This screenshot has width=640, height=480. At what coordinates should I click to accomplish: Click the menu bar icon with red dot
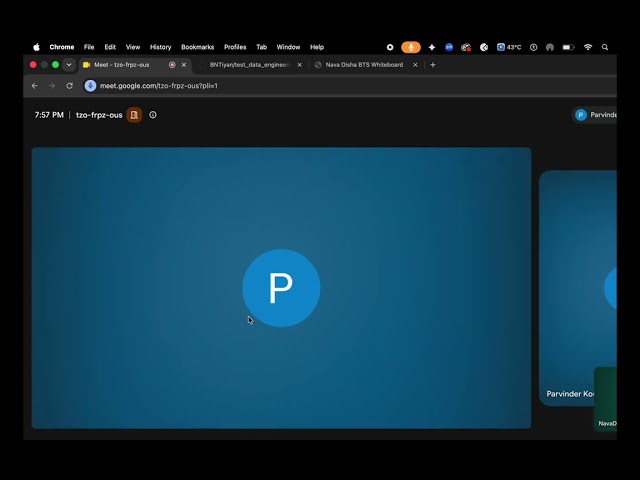point(466,47)
